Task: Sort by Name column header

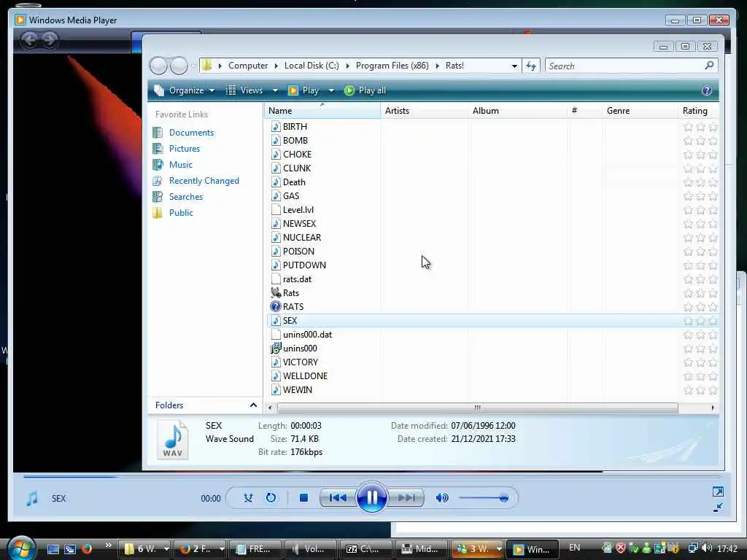Action: pyautogui.click(x=322, y=111)
